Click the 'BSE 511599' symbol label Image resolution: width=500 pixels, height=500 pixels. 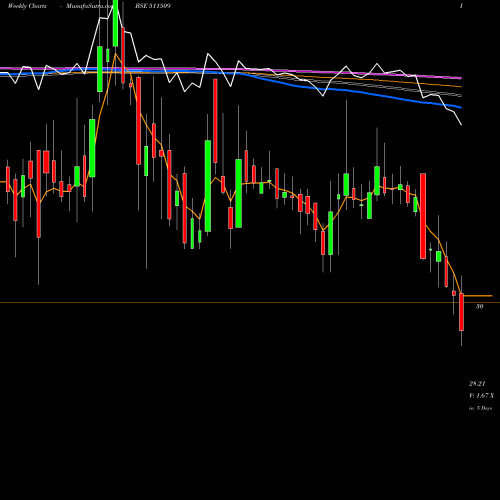pos(153,6)
